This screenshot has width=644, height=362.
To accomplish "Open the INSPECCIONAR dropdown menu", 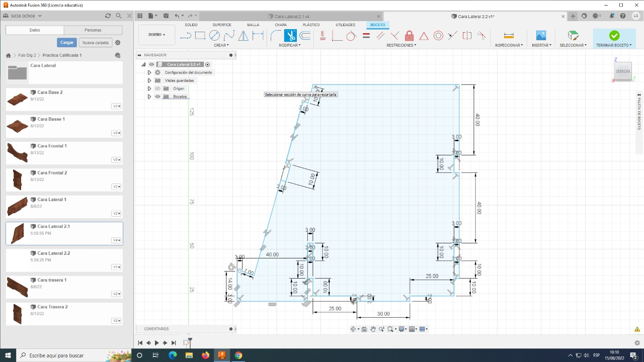I will pyautogui.click(x=509, y=45).
